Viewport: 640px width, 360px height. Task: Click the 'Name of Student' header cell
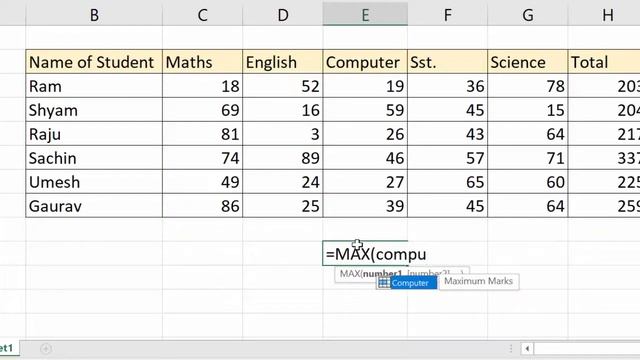[x=94, y=62]
